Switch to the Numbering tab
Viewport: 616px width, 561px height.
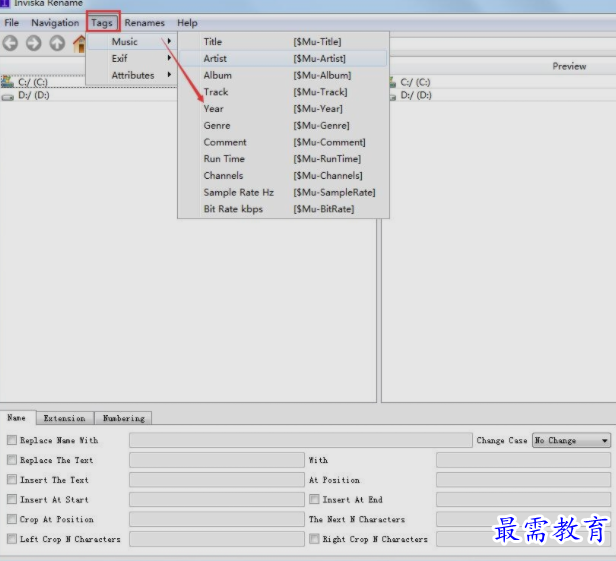click(124, 418)
